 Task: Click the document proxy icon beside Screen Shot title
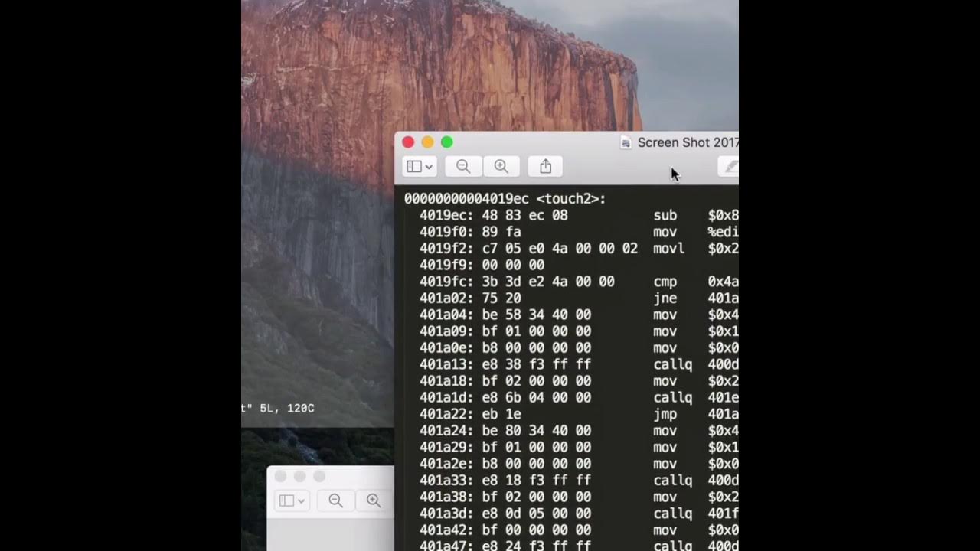click(x=626, y=143)
